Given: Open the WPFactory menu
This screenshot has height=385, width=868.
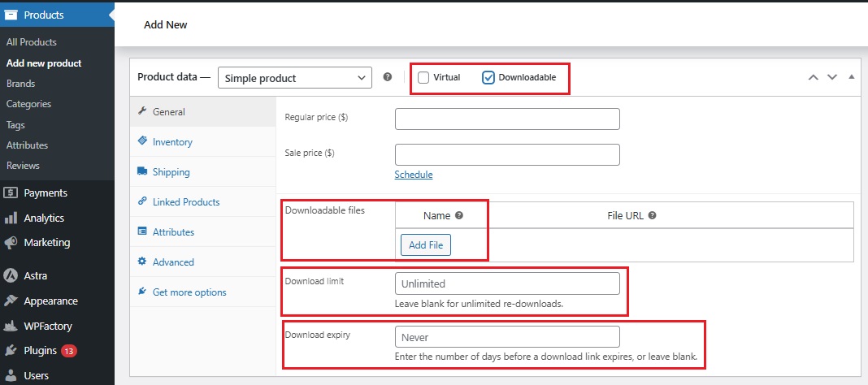Looking at the screenshot, I should coord(48,326).
